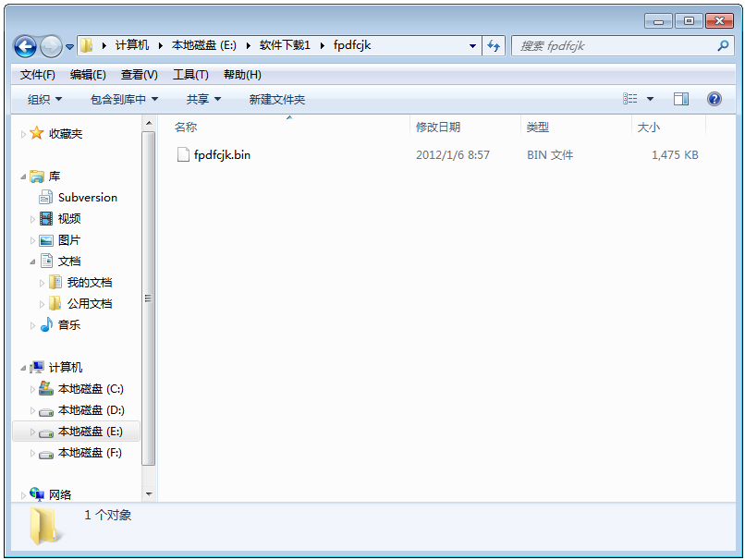Image resolution: width=745 pixels, height=560 pixels.
Task: Select 库 in the navigation pane
Action: (x=55, y=177)
